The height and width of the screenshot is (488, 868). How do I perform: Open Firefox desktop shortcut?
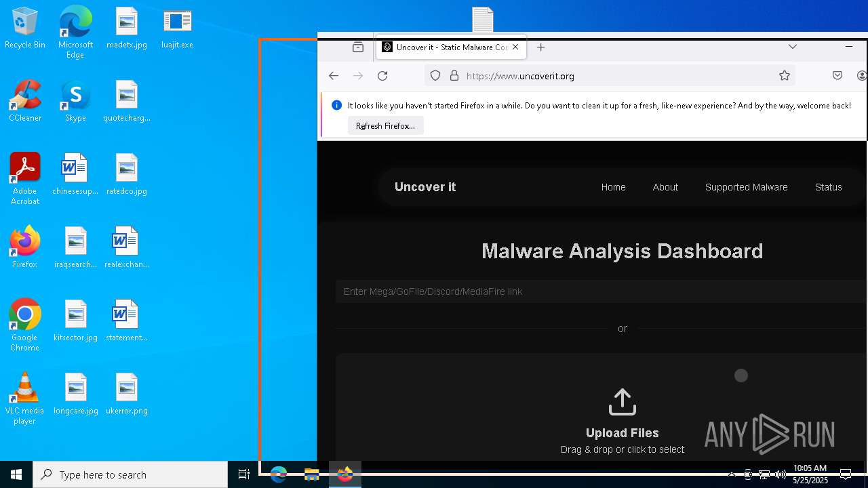click(x=25, y=248)
